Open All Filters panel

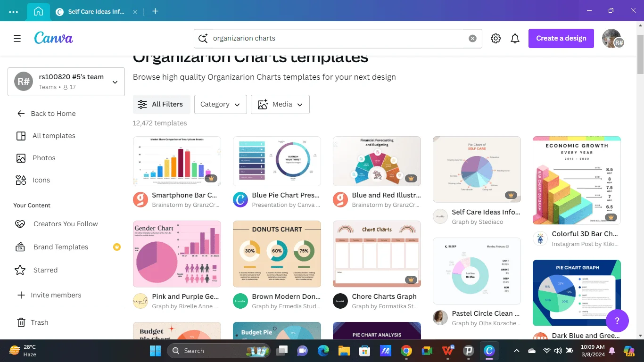pyautogui.click(x=162, y=104)
